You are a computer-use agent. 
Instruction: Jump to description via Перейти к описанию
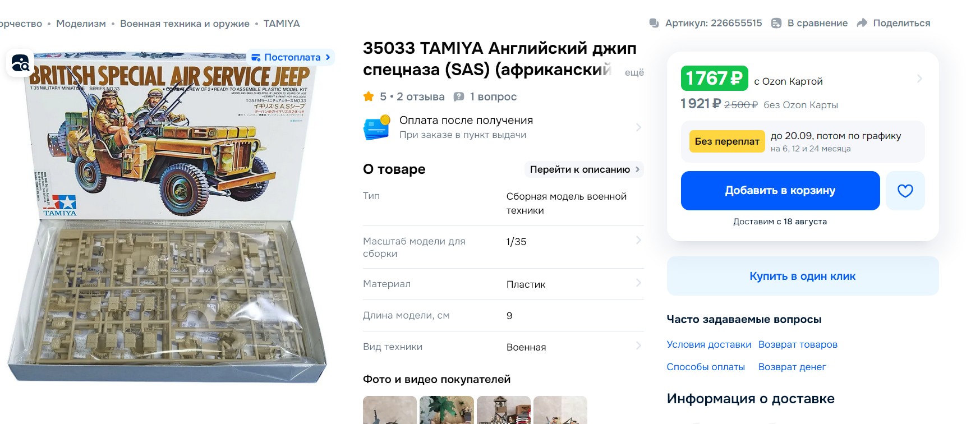point(584,169)
